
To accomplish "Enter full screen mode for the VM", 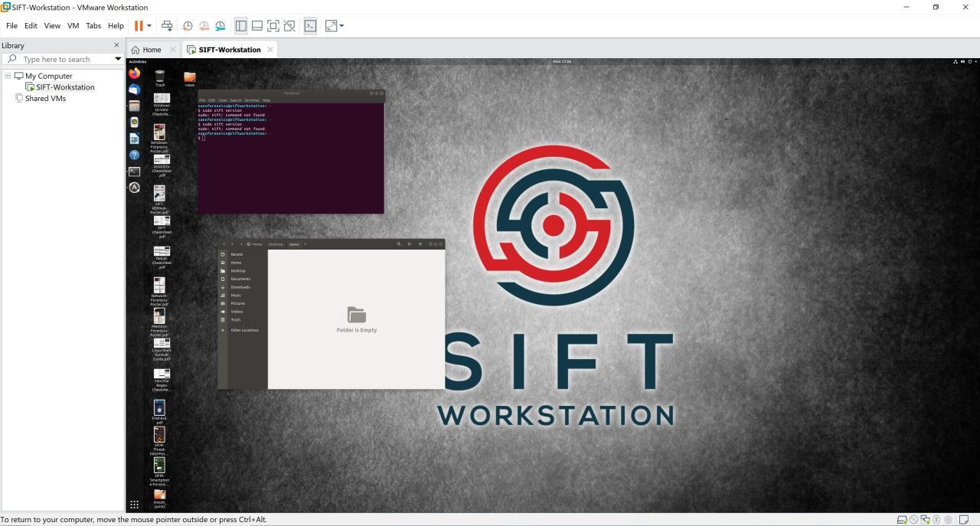I will pyautogui.click(x=273, y=25).
